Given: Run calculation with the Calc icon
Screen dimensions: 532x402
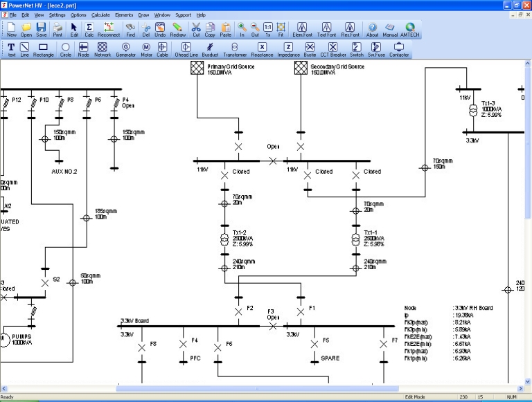Looking at the screenshot, I should (x=89, y=30).
